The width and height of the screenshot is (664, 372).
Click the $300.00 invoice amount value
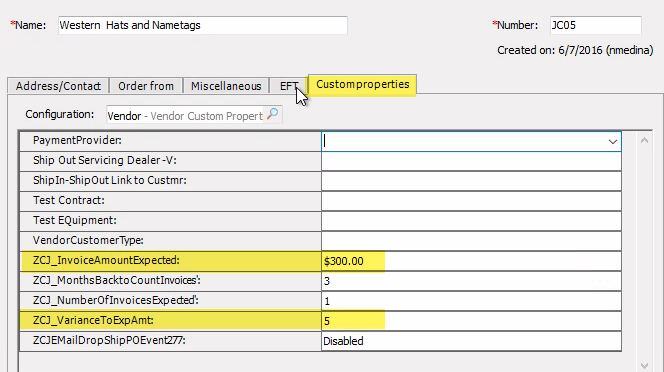point(343,261)
